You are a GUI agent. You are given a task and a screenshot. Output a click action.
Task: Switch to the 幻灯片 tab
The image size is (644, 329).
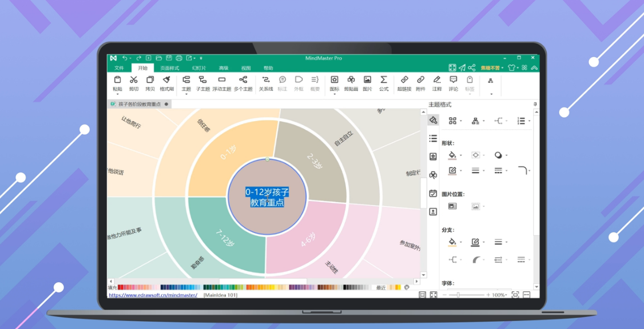click(199, 68)
